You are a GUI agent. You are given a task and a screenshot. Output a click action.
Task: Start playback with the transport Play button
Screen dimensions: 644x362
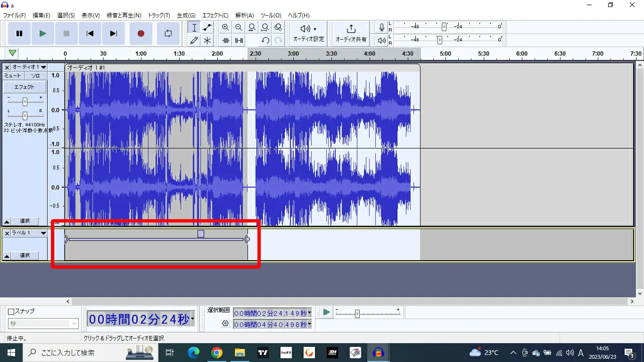tap(43, 33)
